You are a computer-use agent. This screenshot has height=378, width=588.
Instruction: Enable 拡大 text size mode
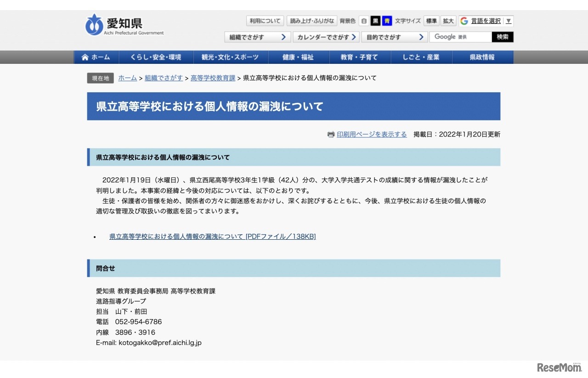448,20
